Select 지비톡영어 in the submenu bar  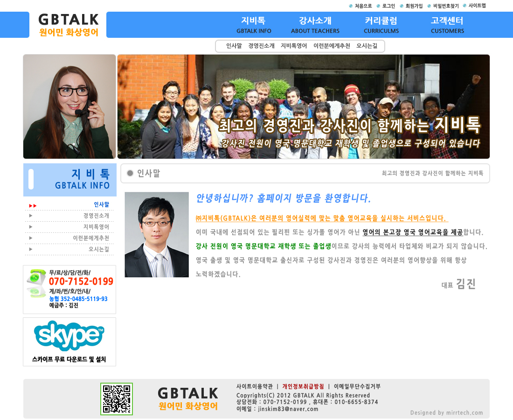coord(294,46)
